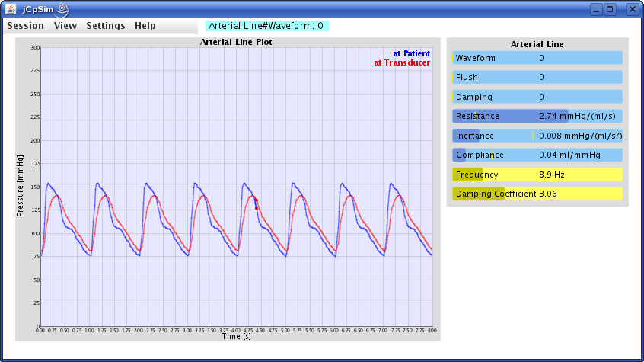
Task: Minimize the jCpSim window
Action: (x=596, y=9)
